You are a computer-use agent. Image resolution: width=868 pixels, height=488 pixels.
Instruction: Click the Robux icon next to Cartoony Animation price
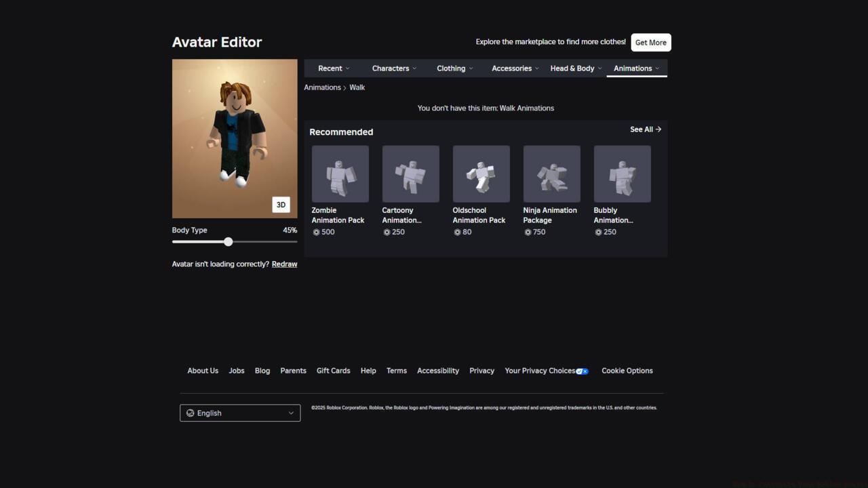[x=387, y=232]
